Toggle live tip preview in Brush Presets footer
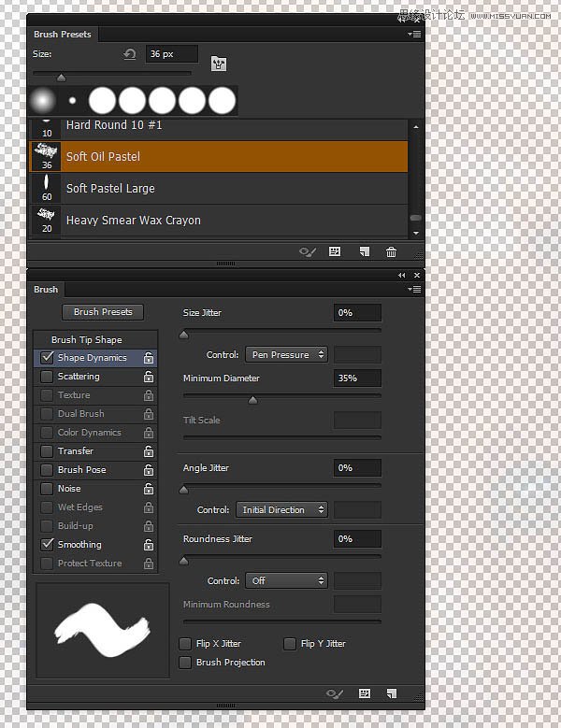 (x=308, y=252)
